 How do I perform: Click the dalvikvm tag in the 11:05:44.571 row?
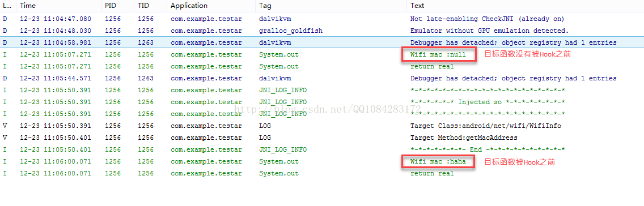point(275,78)
